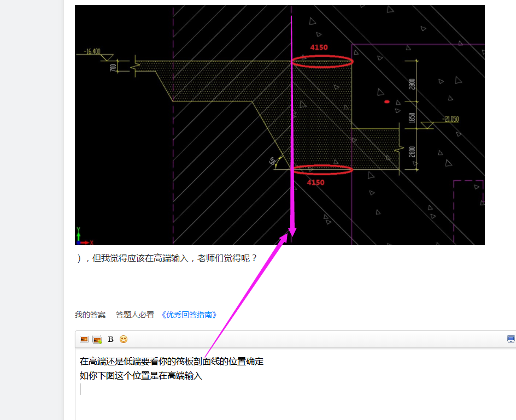This screenshot has height=420, width=516.
Task: Click inside the answer text editor area
Action: pos(296,384)
